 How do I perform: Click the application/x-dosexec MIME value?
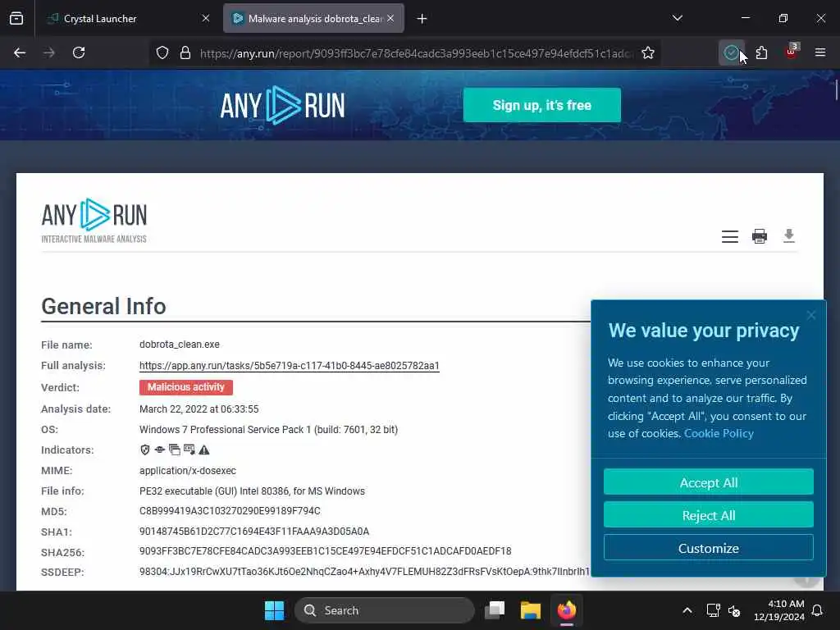(188, 471)
